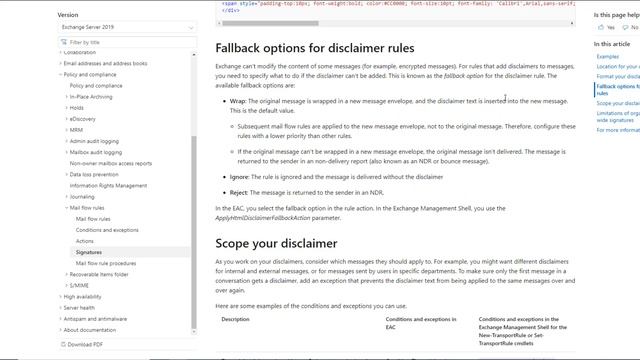Jump to Fallback options section link
This screenshot has height=360, width=640.
(x=618, y=90)
